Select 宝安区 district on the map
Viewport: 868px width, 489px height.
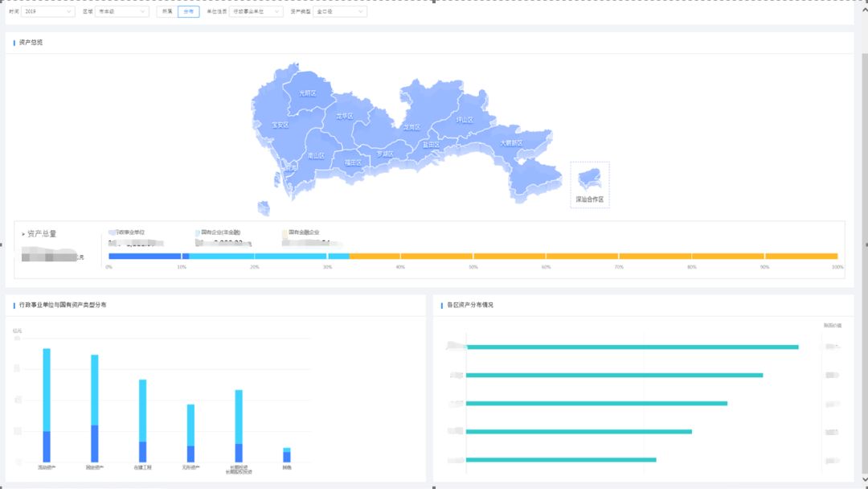280,125
